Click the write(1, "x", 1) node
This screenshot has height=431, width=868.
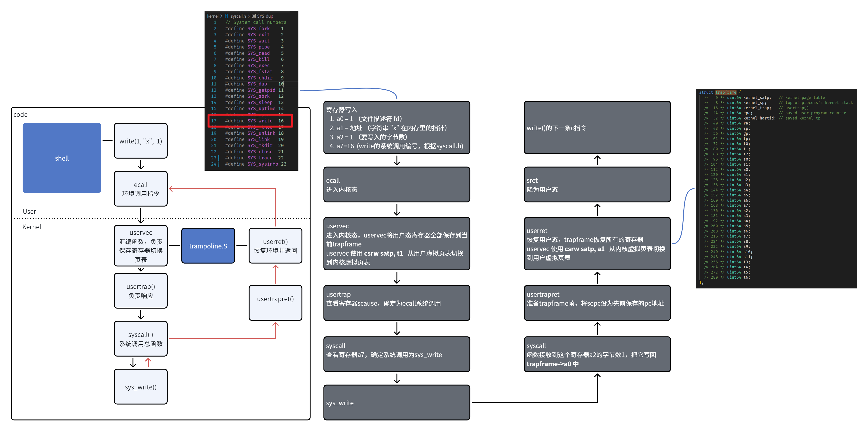[141, 141]
